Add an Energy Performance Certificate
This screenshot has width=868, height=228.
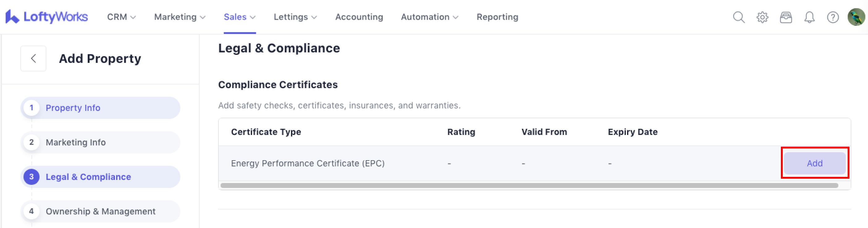[815, 163]
